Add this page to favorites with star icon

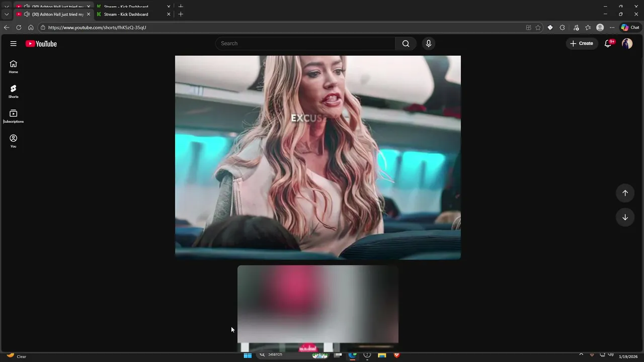pyautogui.click(x=538, y=28)
